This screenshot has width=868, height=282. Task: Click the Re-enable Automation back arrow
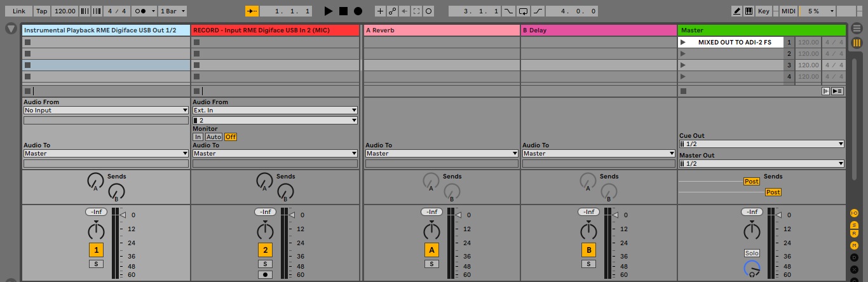point(404,11)
